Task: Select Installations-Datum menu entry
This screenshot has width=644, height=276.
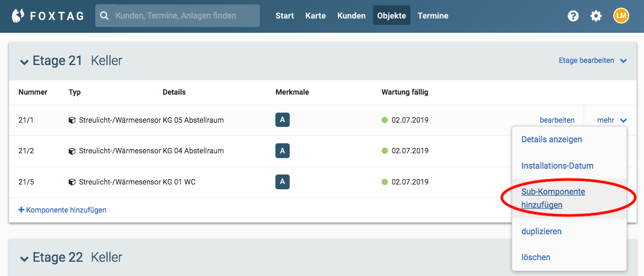Action: point(557,165)
